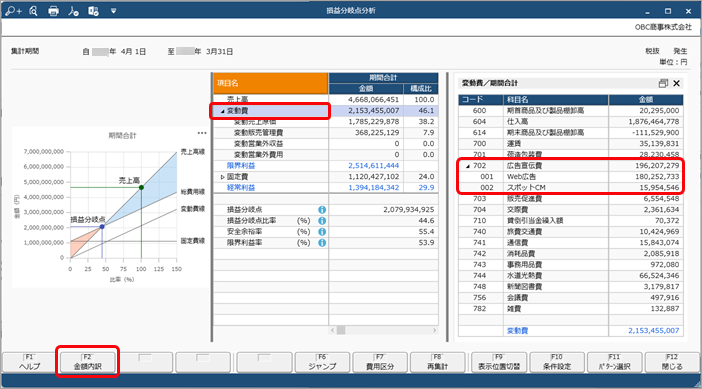Collapse the 702 広告宣伝費 row

[468, 166]
